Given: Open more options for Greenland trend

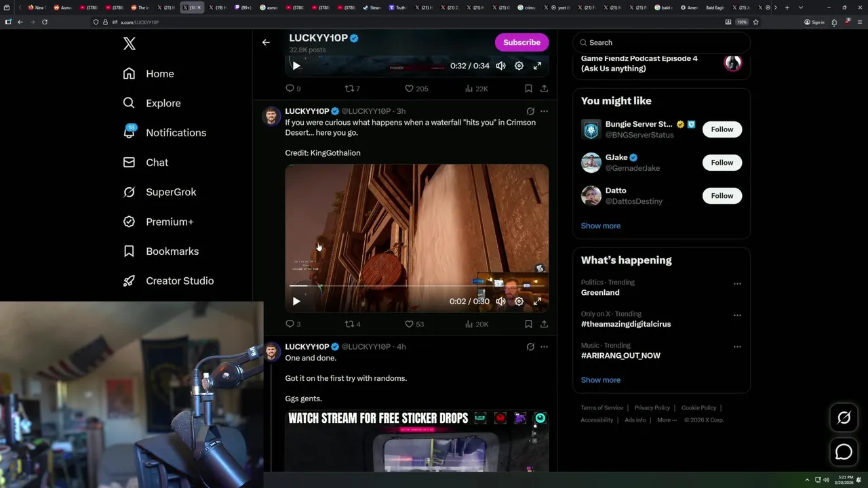Looking at the screenshot, I should (x=737, y=284).
